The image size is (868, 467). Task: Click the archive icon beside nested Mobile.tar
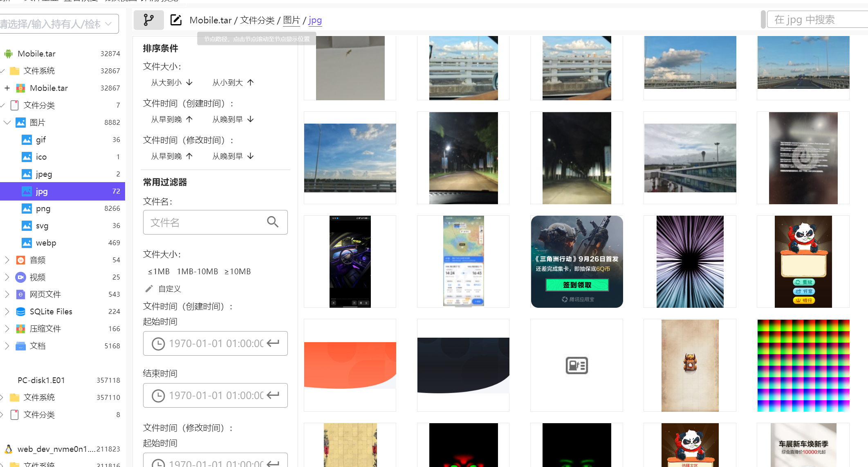(x=20, y=88)
